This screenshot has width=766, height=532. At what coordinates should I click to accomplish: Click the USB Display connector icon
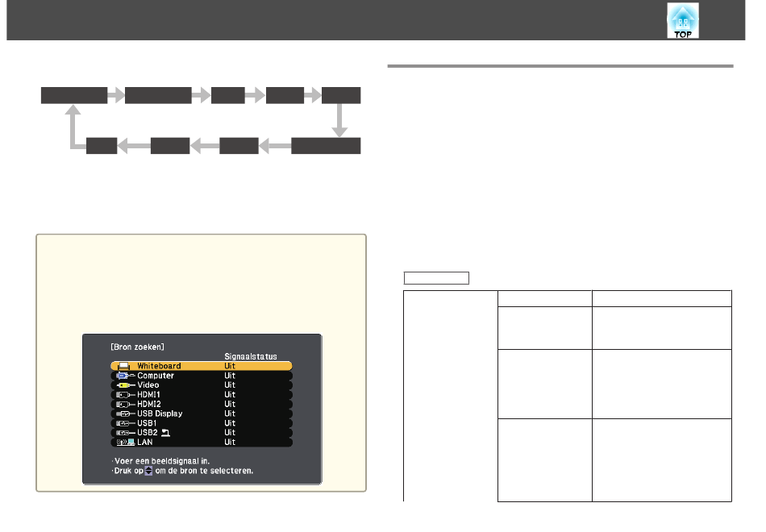point(123,414)
